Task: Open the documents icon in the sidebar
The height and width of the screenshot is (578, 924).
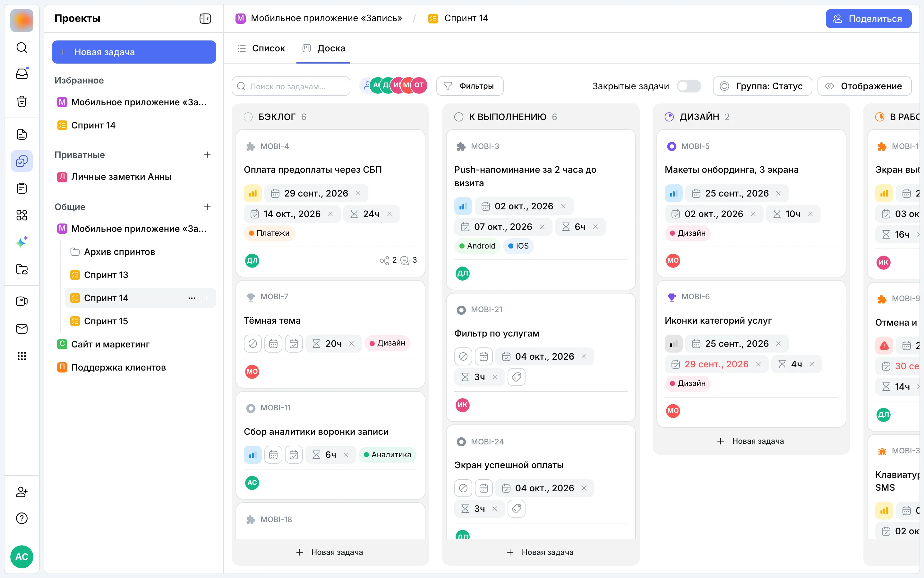Action: pyautogui.click(x=22, y=134)
